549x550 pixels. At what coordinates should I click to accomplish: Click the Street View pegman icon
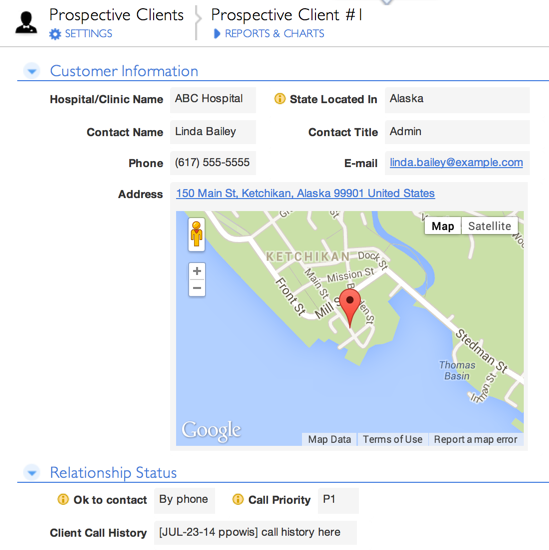coord(196,234)
